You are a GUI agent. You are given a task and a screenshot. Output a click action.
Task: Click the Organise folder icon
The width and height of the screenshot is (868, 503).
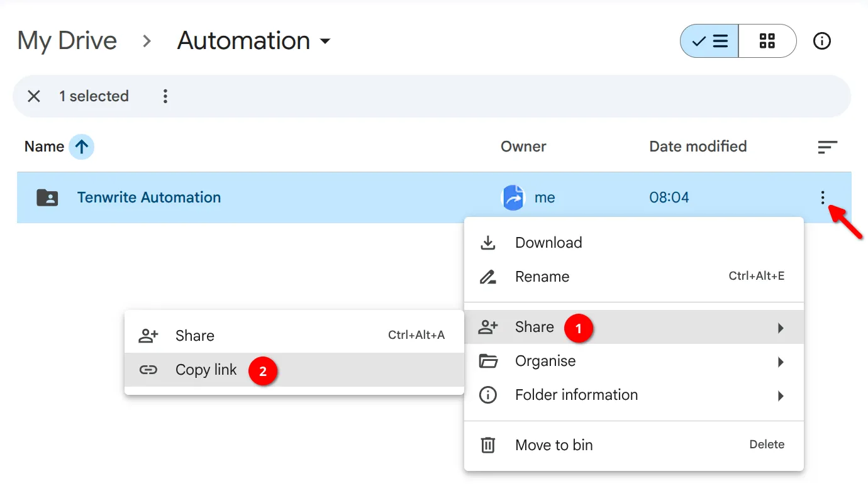click(488, 361)
